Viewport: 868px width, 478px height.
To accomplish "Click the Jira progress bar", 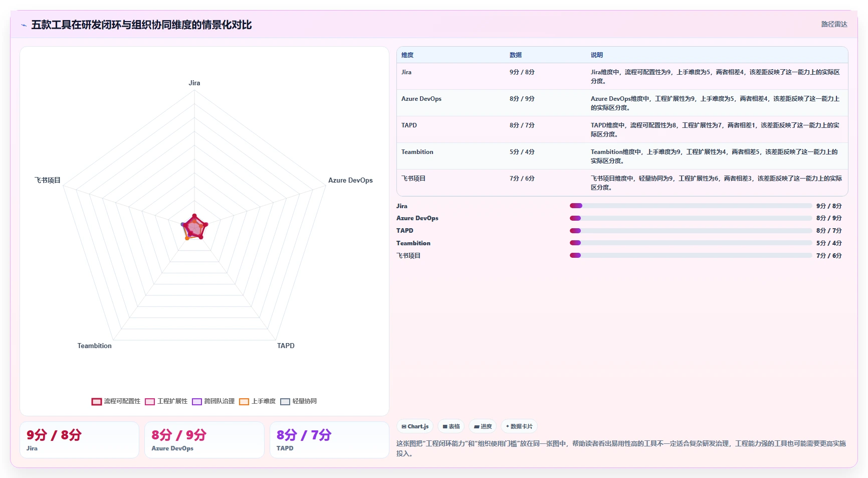I will point(691,206).
